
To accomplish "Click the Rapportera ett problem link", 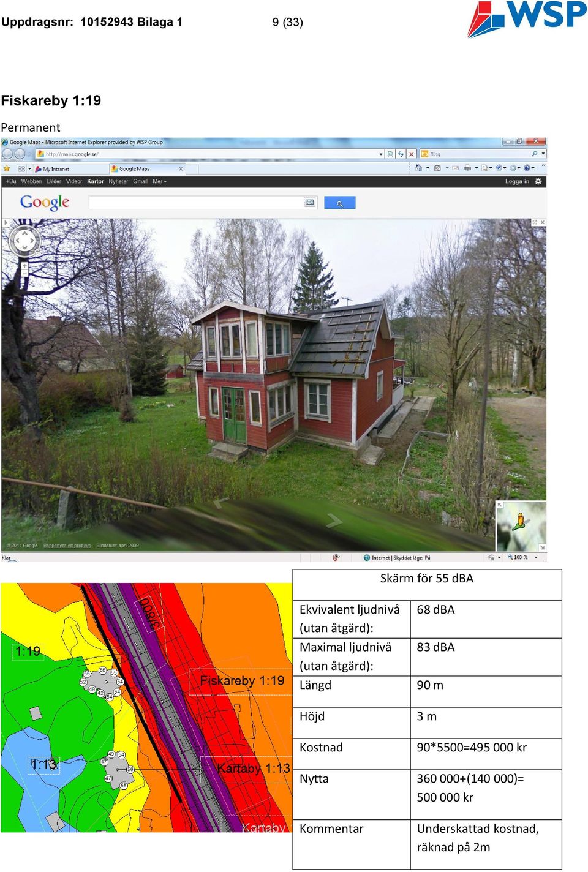I will tap(67, 545).
